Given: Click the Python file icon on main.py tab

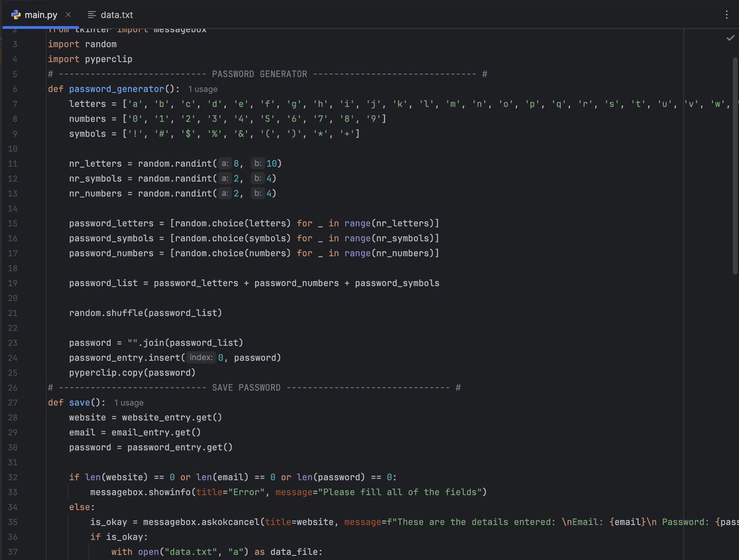Looking at the screenshot, I should (17, 14).
